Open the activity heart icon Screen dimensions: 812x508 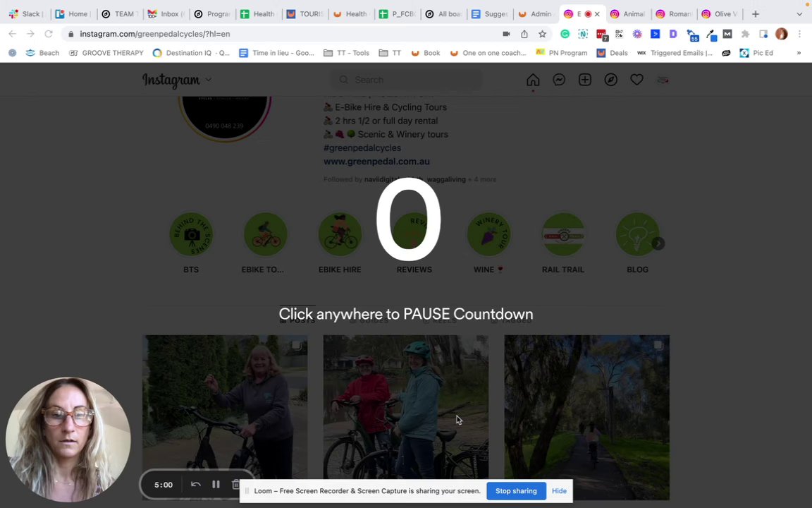click(636, 80)
